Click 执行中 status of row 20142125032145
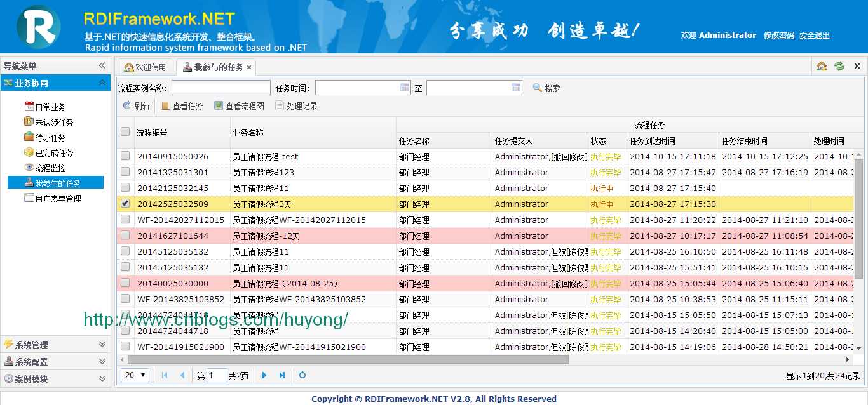Viewport: 868px width, 405px height. 602,188
